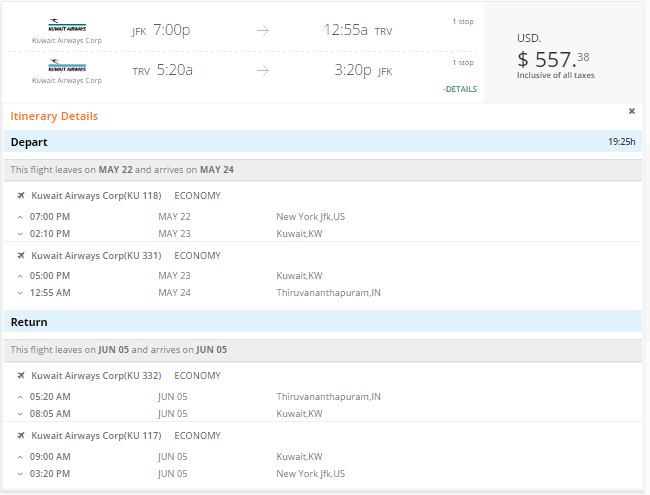Click the airplane icon beside KU 117
This screenshot has height=495, width=650.
[x=21, y=436]
